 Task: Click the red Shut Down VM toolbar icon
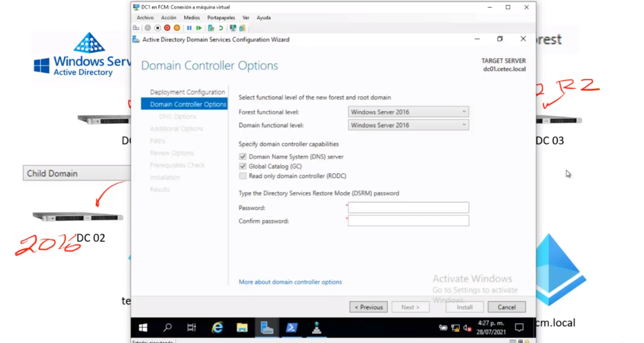(167, 28)
